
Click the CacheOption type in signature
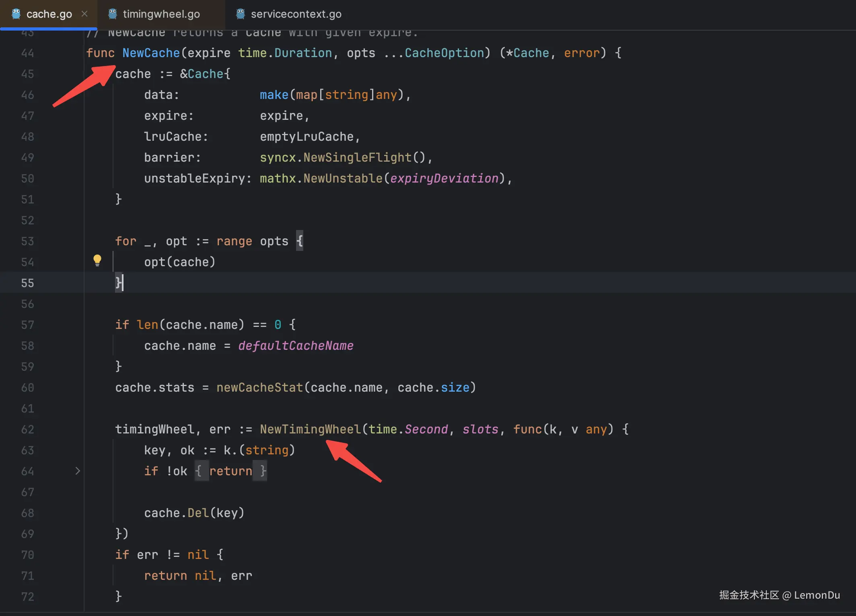point(444,53)
